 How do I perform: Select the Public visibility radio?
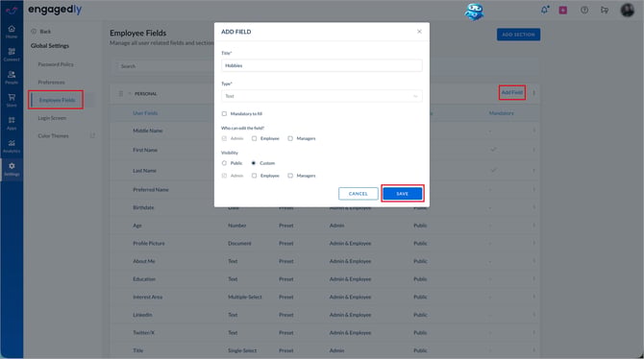(x=224, y=163)
